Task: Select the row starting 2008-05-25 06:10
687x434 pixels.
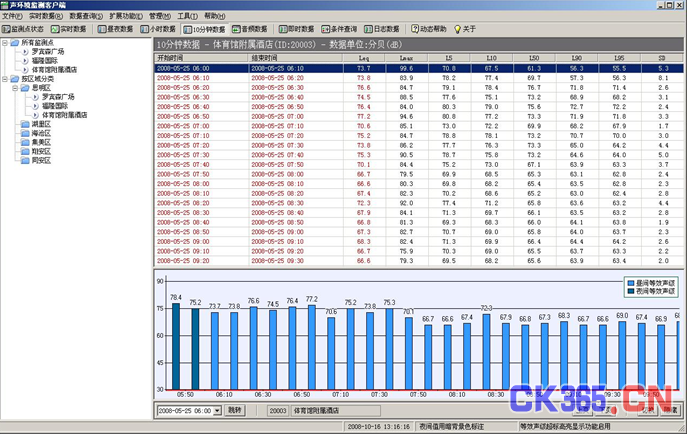Action: [419, 78]
